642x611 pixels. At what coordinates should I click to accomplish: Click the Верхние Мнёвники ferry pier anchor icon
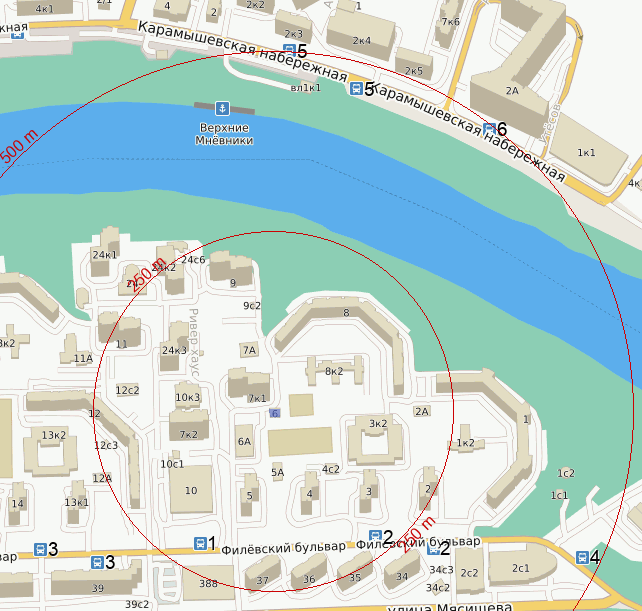[223, 107]
